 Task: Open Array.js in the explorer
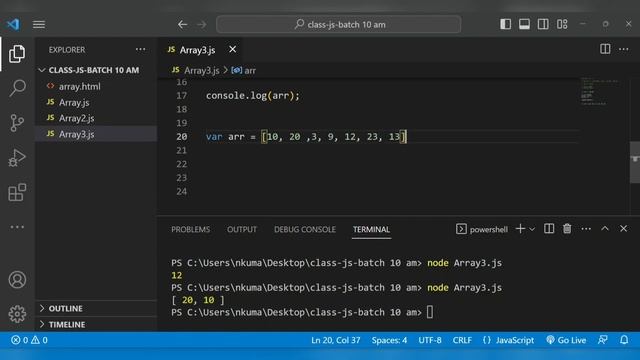(x=96, y=102)
